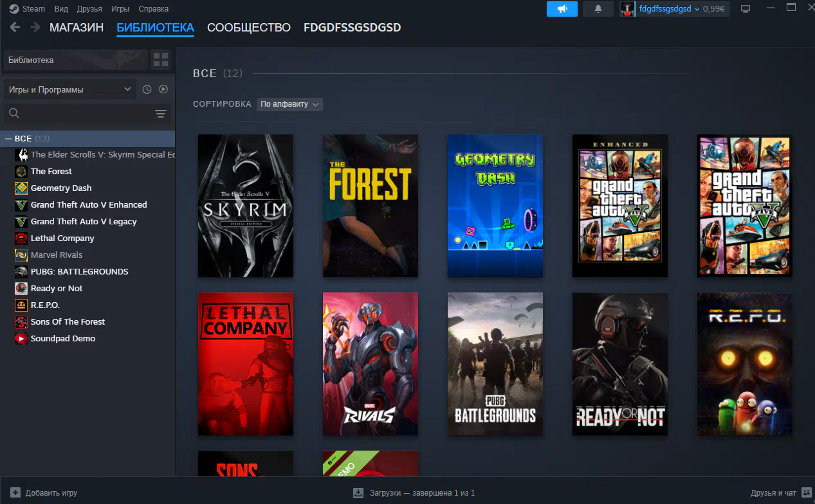815x504 pixels.
Task: Open the downloads icon in the status bar
Action: [358, 492]
